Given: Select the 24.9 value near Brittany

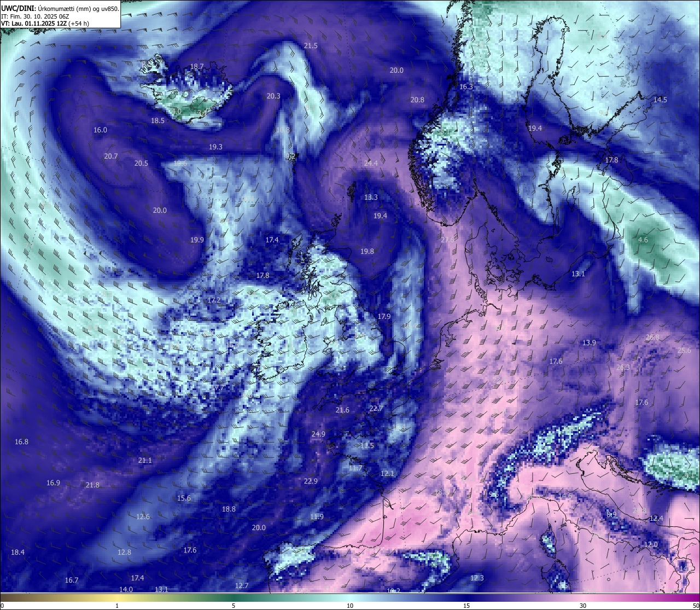Looking at the screenshot, I should coord(318,434).
